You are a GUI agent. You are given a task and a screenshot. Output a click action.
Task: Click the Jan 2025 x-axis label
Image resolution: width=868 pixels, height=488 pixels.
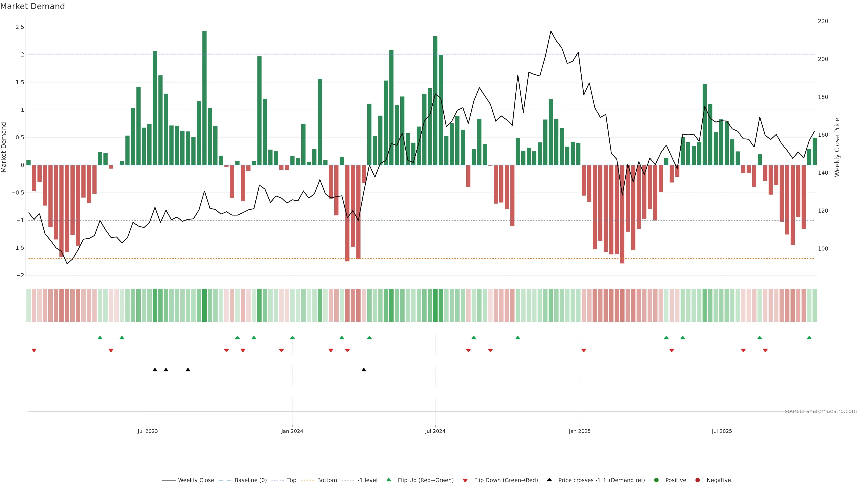point(580,431)
